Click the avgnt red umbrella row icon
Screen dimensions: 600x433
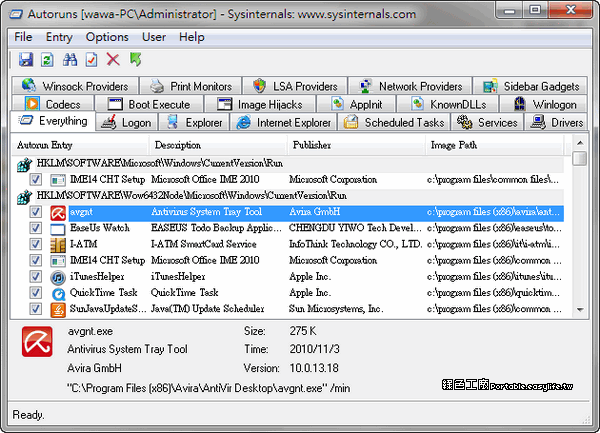pos(58,213)
